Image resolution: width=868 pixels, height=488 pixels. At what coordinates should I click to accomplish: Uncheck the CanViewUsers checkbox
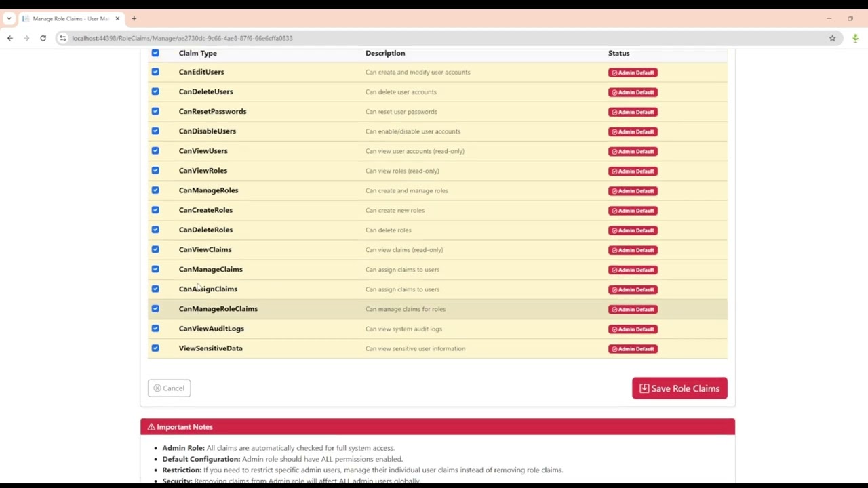coord(155,150)
